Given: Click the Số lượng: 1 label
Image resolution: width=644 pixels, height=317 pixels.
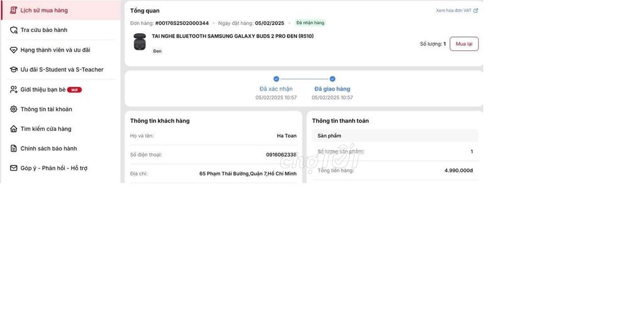Looking at the screenshot, I should point(433,44).
